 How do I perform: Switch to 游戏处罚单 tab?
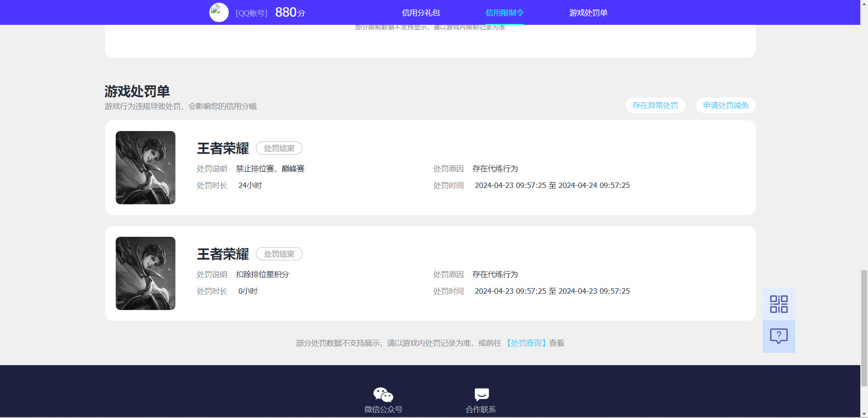pyautogui.click(x=588, y=13)
